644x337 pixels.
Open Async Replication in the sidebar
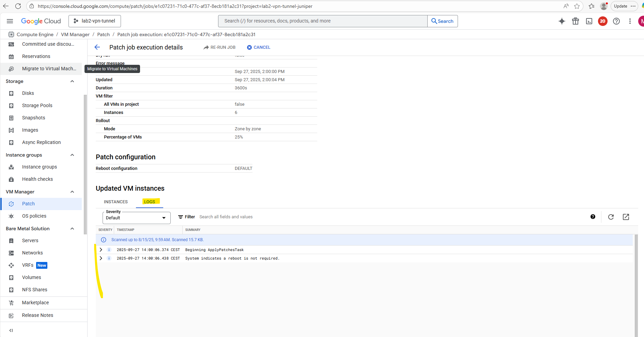pyautogui.click(x=41, y=143)
